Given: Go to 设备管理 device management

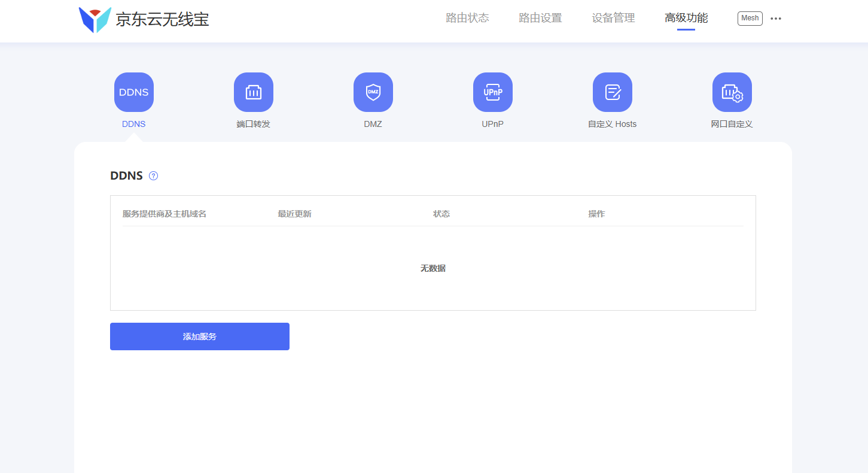Looking at the screenshot, I should 613,18.
